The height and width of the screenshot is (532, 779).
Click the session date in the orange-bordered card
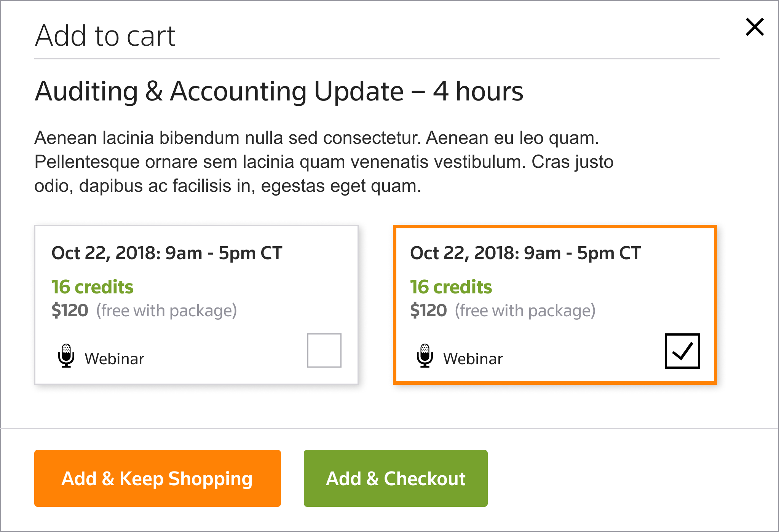(525, 253)
